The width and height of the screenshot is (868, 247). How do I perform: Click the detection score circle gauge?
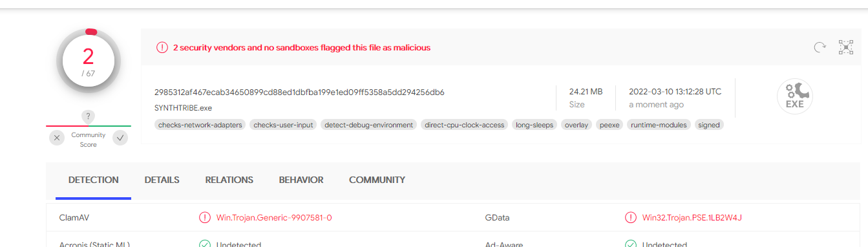pos(89,61)
